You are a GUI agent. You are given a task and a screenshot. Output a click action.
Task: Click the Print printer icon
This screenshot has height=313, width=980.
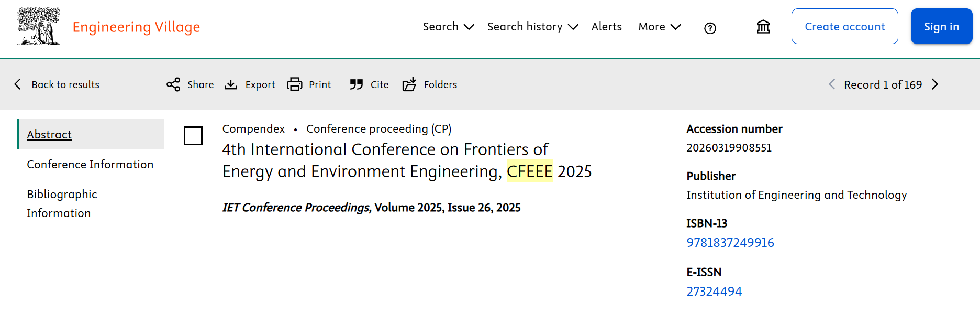point(295,84)
